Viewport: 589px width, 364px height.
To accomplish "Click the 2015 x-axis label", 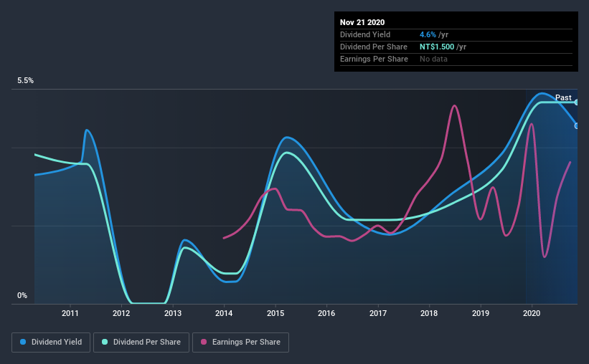I will coord(275,313).
